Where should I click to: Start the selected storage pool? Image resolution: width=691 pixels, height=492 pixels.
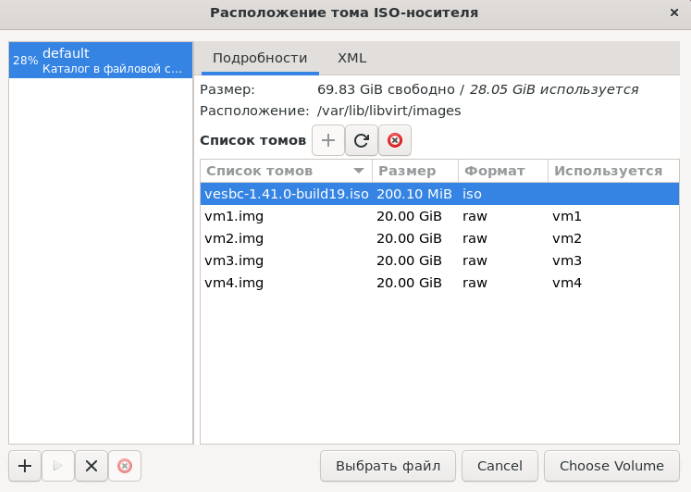coord(58,465)
